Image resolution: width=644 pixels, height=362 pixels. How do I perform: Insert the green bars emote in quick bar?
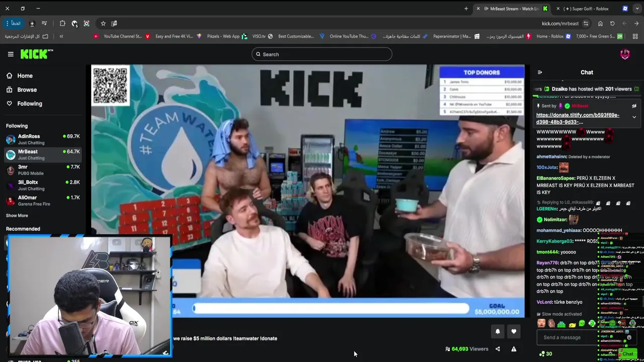pos(561,324)
